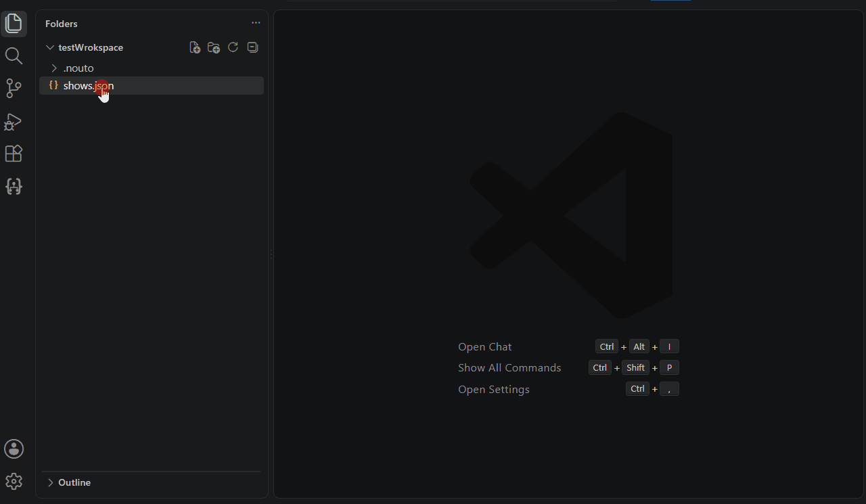Open the Accounts icon
The width and height of the screenshot is (866, 504).
(14, 449)
